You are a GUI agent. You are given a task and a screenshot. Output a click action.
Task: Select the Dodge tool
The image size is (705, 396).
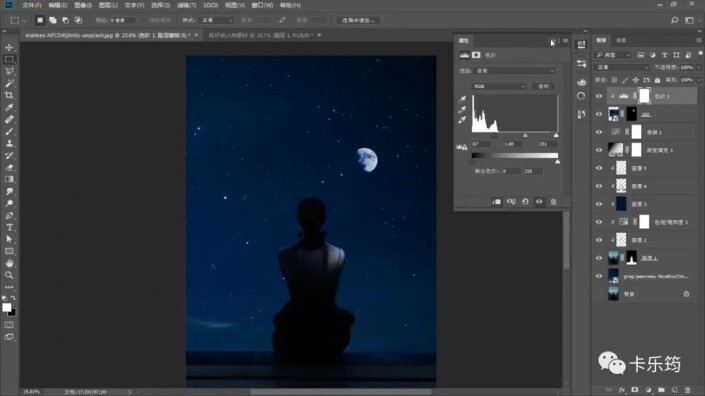click(x=9, y=203)
